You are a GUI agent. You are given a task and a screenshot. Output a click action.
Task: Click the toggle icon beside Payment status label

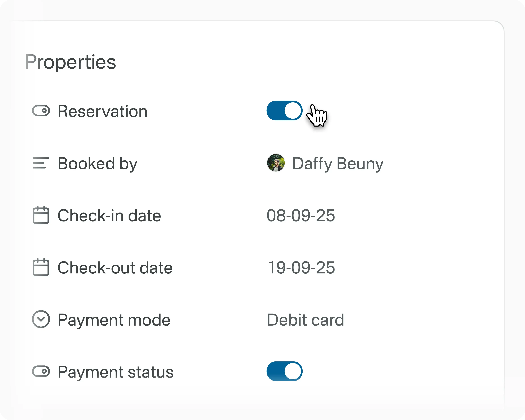[41, 371]
